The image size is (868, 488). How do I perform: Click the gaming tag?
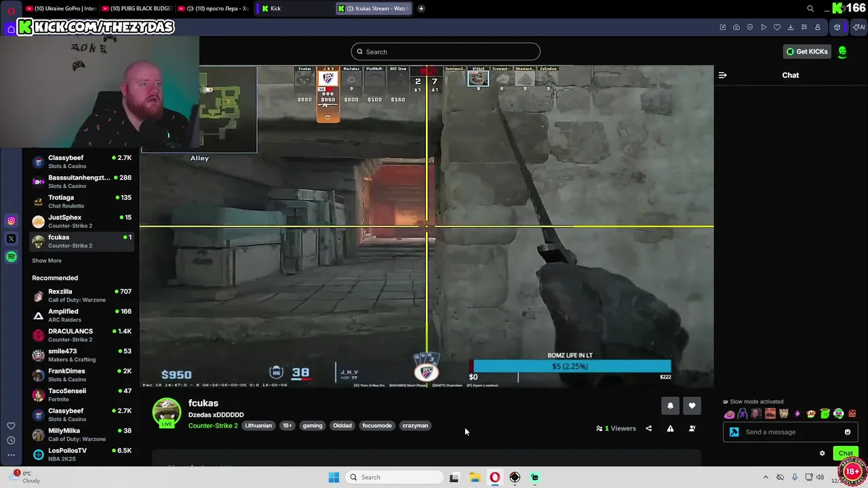[x=313, y=426]
